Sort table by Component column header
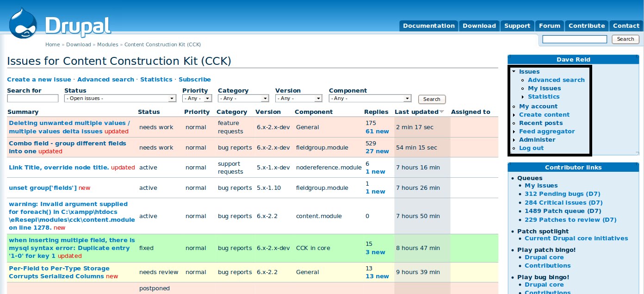Screen dimensions: 644x294 (314, 112)
